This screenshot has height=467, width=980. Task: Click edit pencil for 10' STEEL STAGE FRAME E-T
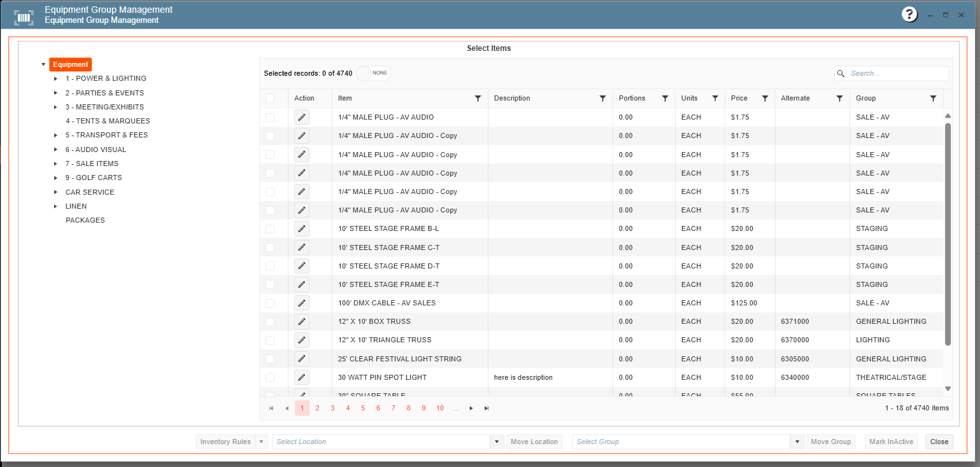click(302, 284)
